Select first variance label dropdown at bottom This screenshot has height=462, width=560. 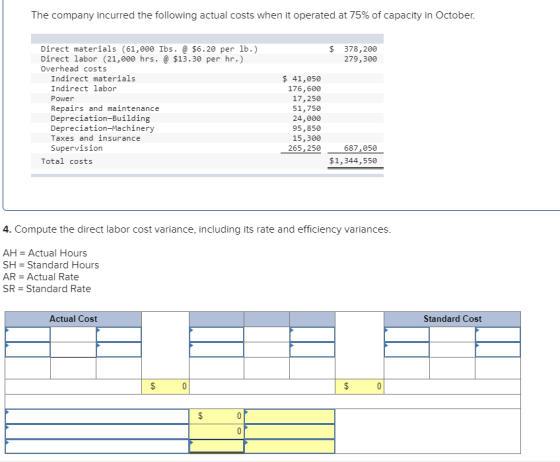[97, 416]
